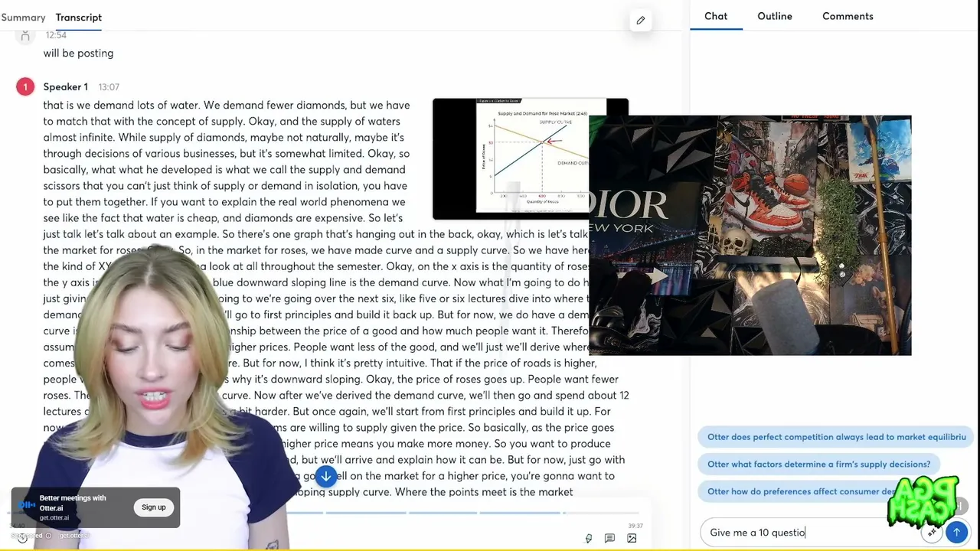980x551 pixels.
Task: Click the speaker avatar icon beside 12:54
Action: 25,36
